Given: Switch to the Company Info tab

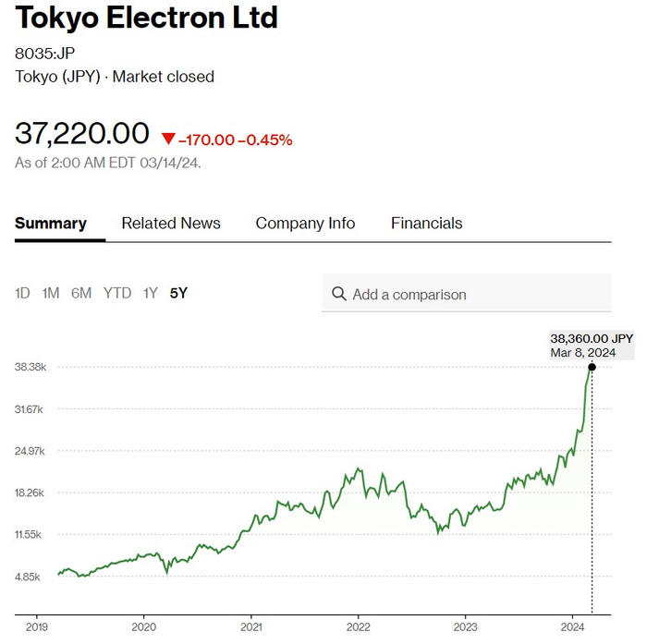Looking at the screenshot, I should (x=305, y=223).
